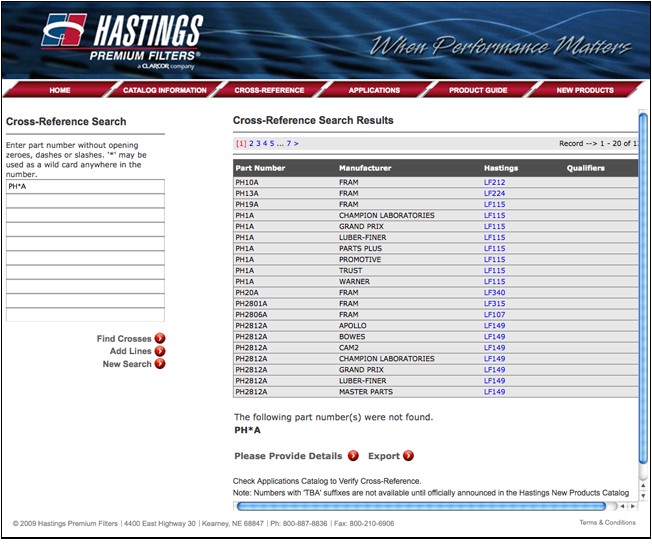This screenshot has height=555, width=652.
Task: Select PH2801A part number cell
Action: click(x=251, y=303)
